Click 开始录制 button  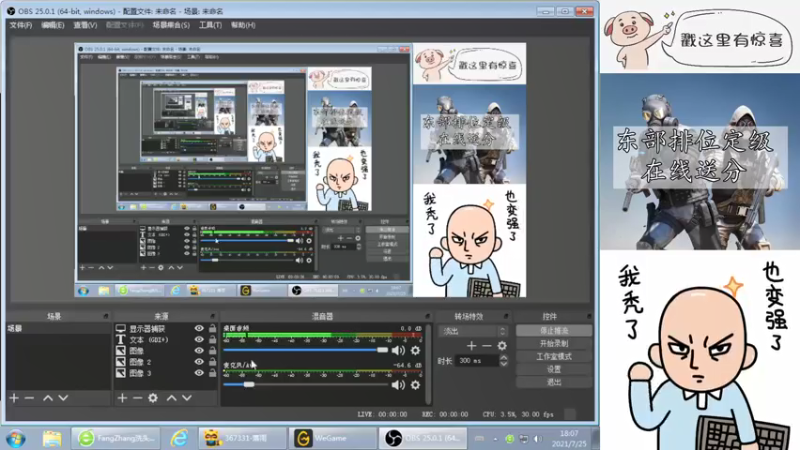pos(554,343)
